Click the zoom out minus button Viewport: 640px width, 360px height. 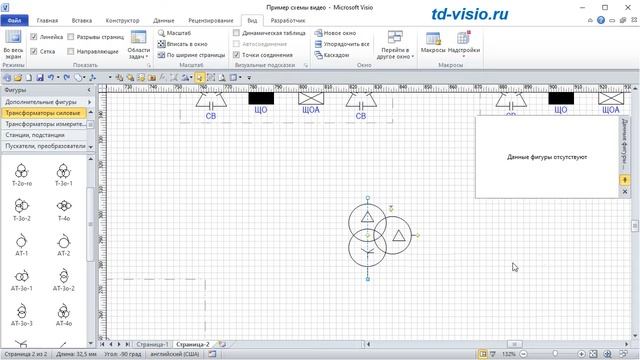[x=523, y=354]
